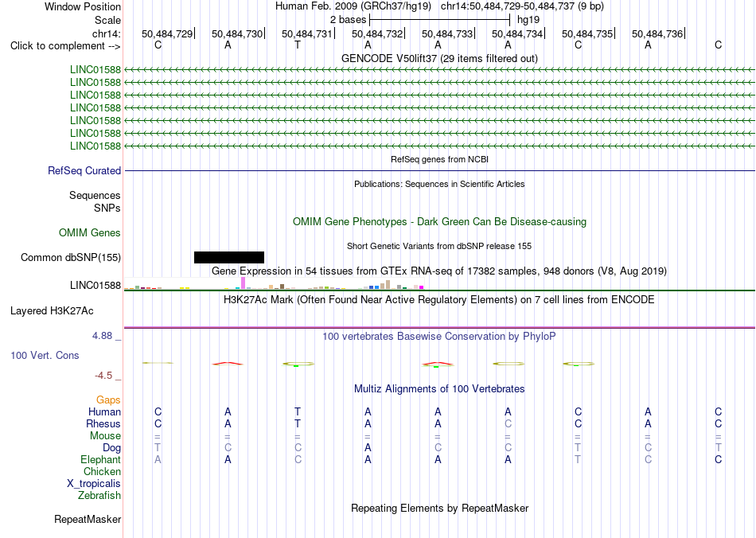This screenshot has height=538, width=756.
Task: Click the X_tropicalis alignment row label
Action: [94, 484]
